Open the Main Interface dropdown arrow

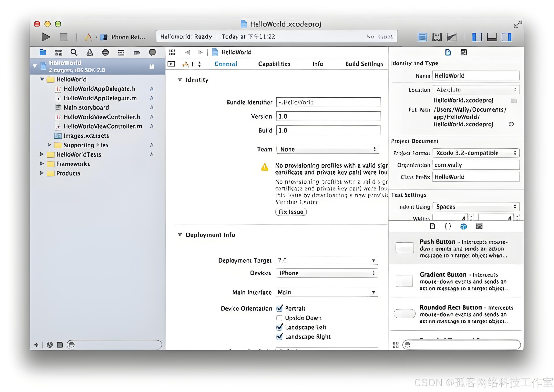click(x=374, y=292)
